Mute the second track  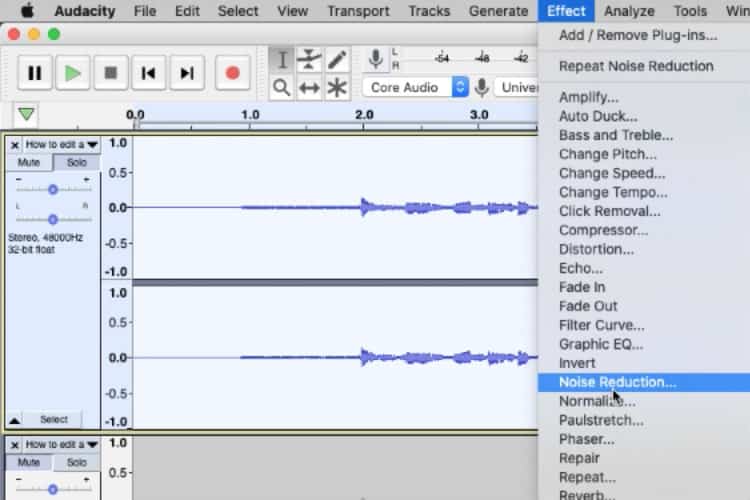(29, 462)
